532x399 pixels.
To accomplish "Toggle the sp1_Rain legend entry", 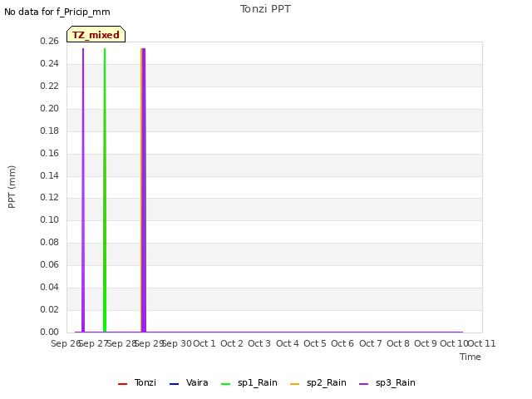I will pos(249,382).
